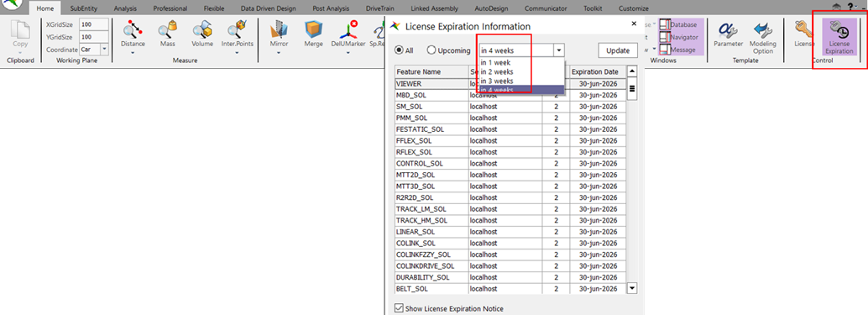Screen dimensions: 868x315
Task: Expand the Inter.Points dropdown arrow
Action: click(x=237, y=53)
